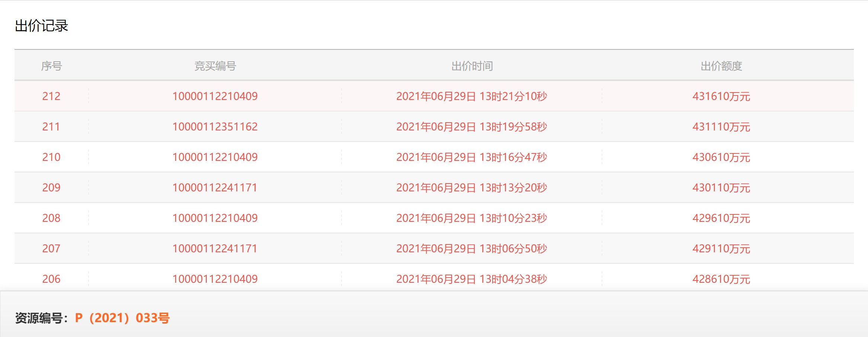Click bid time 13时10分23秒

472,218
